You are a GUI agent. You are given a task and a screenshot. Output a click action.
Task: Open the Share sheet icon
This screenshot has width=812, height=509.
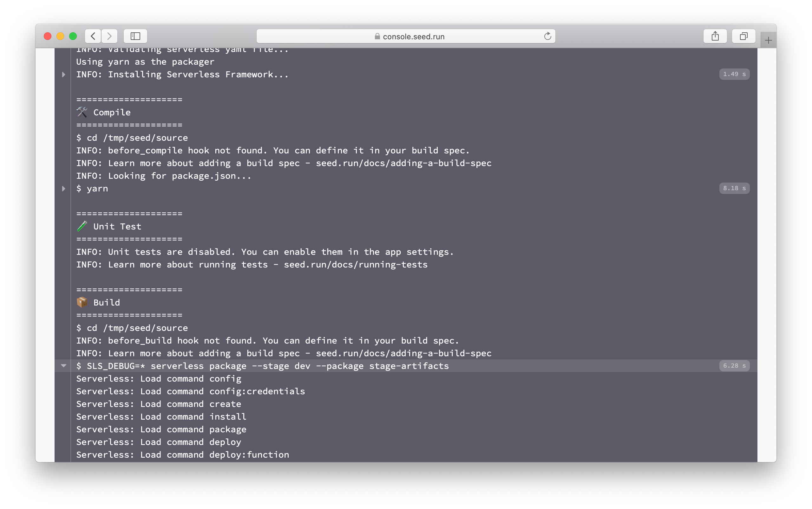coord(715,36)
